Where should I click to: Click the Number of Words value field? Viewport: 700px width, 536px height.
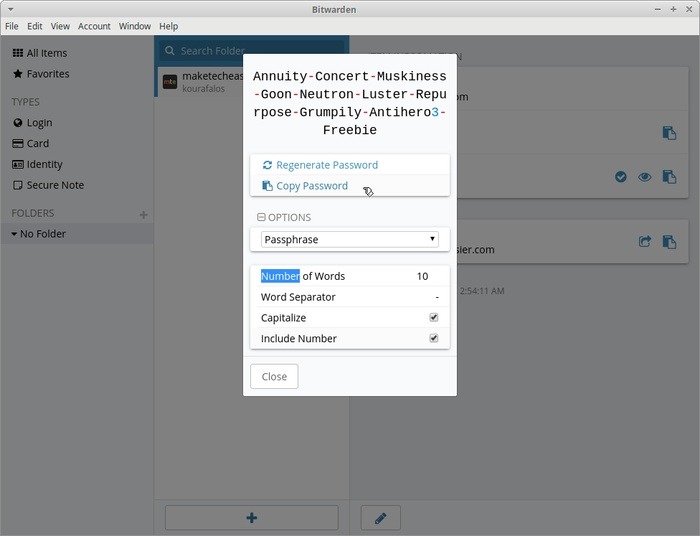pyautogui.click(x=422, y=276)
